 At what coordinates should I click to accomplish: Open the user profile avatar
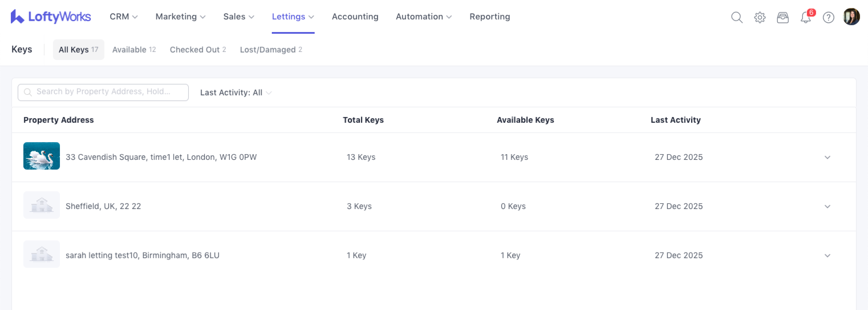(x=851, y=17)
